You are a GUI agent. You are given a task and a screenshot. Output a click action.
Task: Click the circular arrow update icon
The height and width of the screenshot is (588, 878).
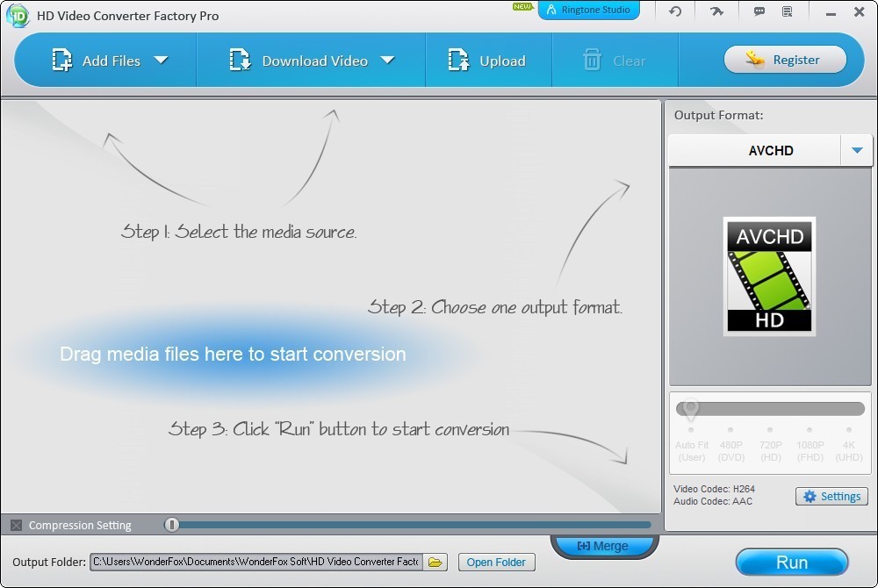675,11
